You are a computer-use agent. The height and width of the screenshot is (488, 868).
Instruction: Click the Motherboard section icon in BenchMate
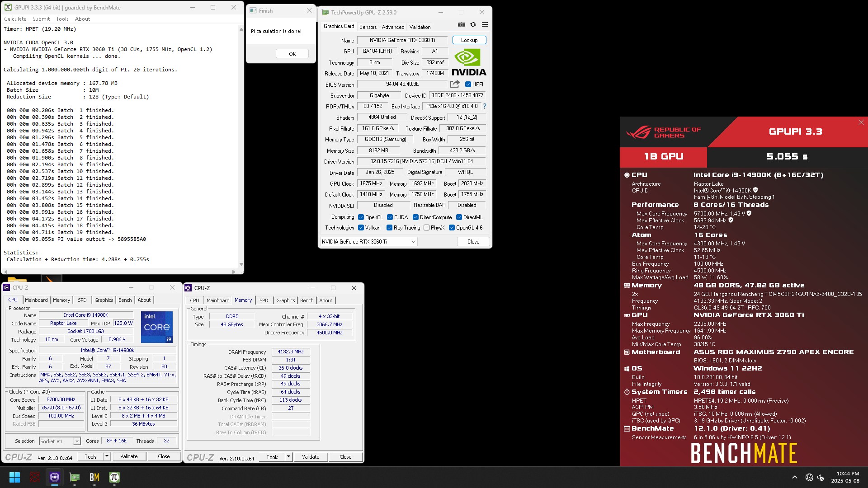click(627, 352)
